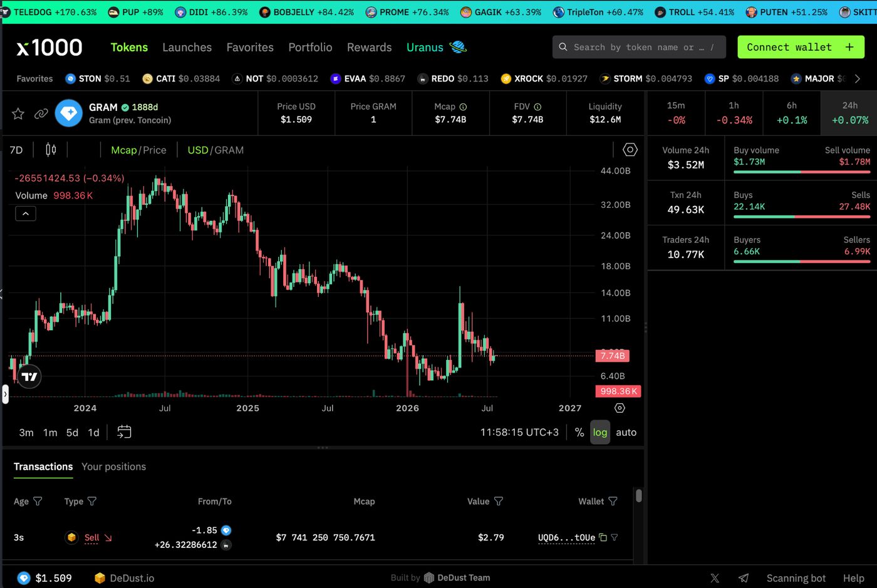Set chart range to 1d

point(93,432)
